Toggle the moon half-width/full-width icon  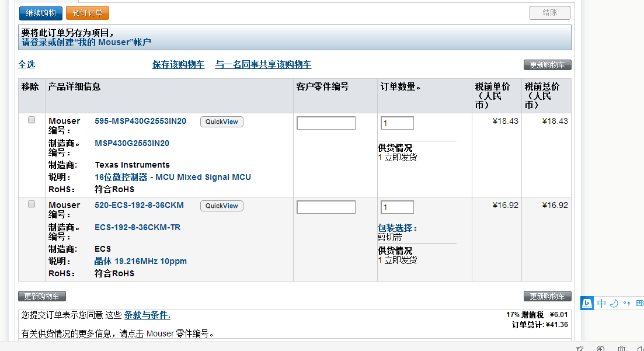[614, 303]
